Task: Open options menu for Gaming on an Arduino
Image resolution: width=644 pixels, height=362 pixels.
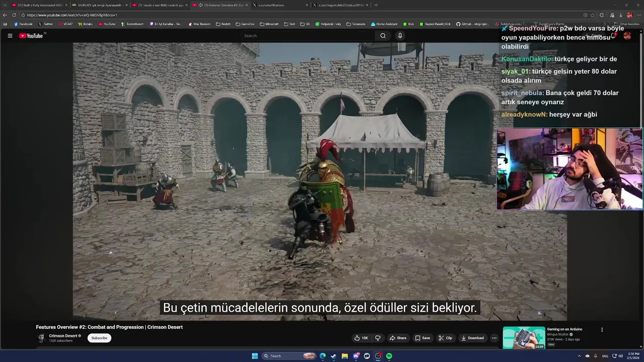Action: (602, 330)
